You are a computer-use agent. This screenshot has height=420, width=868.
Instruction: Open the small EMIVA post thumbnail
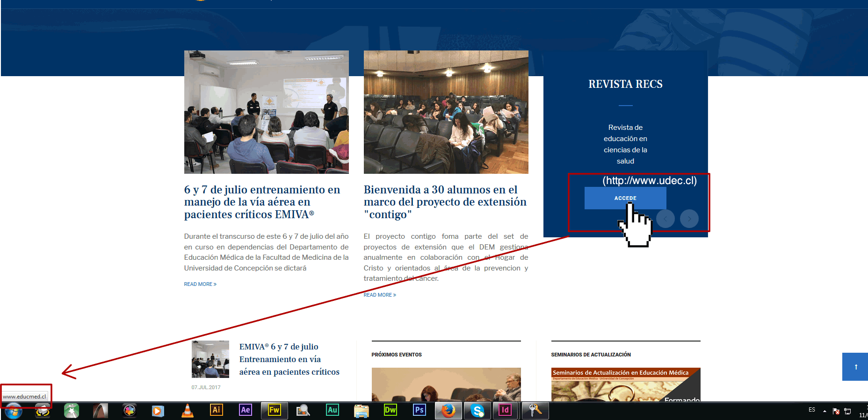coord(210,359)
